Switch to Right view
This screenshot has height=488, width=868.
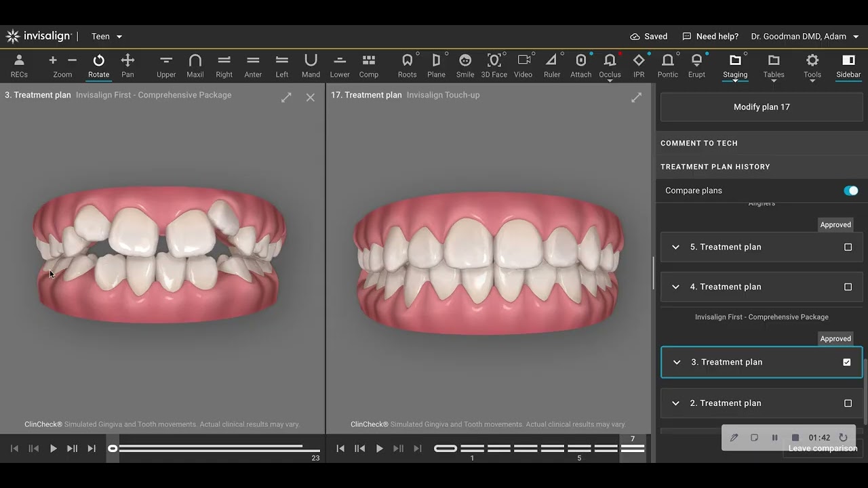click(x=224, y=66)
